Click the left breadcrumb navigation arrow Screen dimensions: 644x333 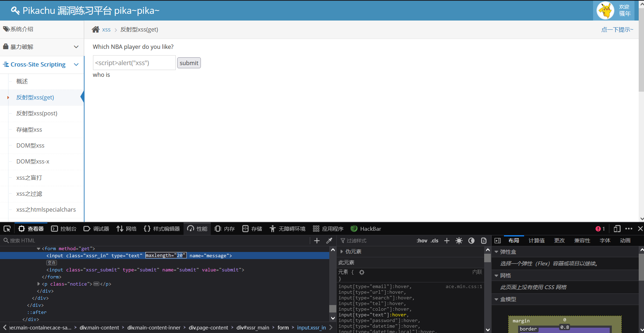5,327
